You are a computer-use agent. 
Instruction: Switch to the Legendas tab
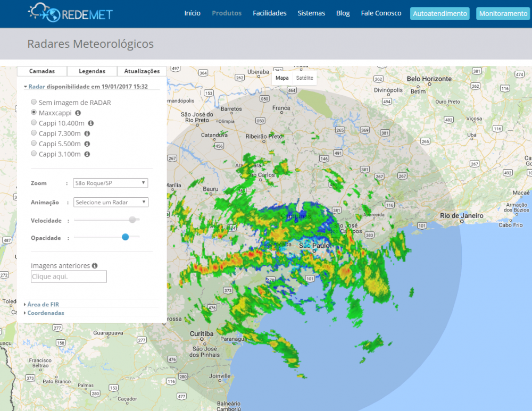point(92,71)
